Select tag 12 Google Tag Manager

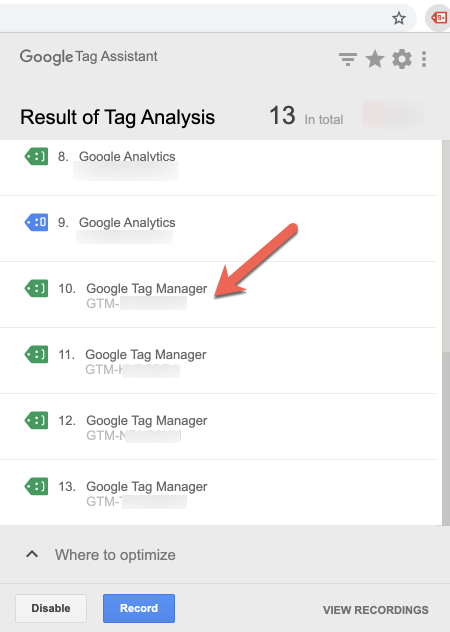(x=218, y=426)
